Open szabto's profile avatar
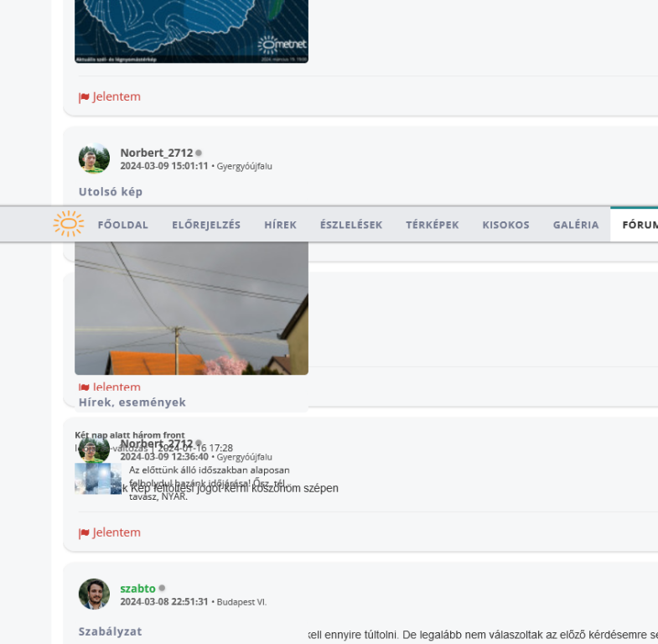This screenshot has height=644, width=658. (x=94, y=594)
